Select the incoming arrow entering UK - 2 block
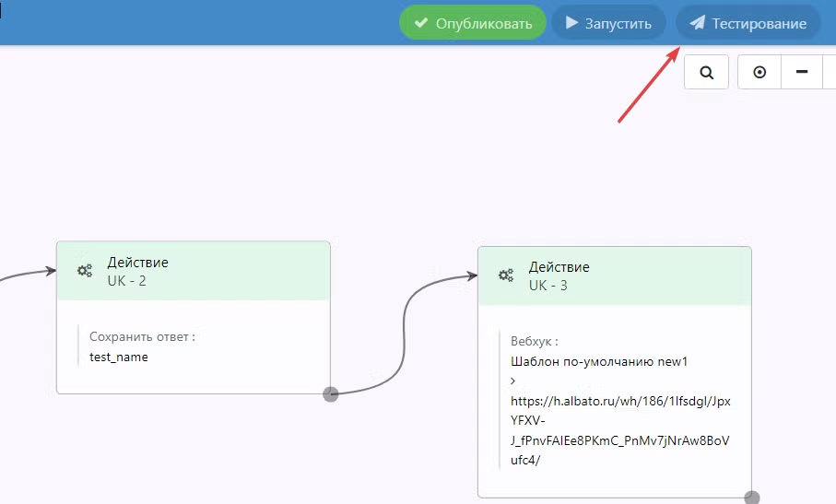Viewport: 836px width, 504px height. (28, 273)
